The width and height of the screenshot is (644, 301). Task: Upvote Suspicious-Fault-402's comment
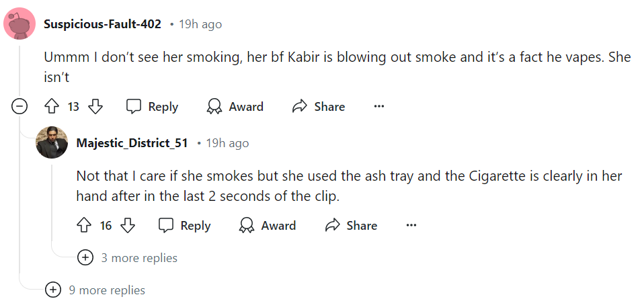[x=52, y=106]
